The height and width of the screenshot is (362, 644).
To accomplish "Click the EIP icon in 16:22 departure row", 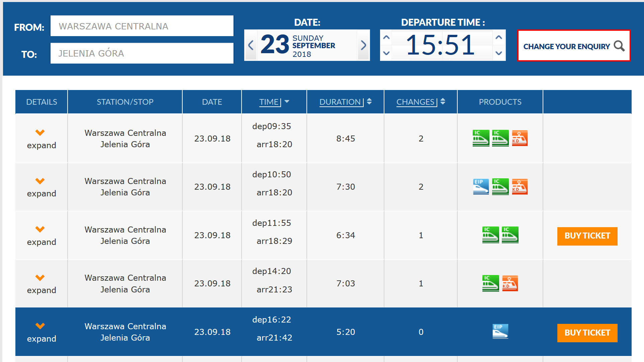I will point(500,332).
